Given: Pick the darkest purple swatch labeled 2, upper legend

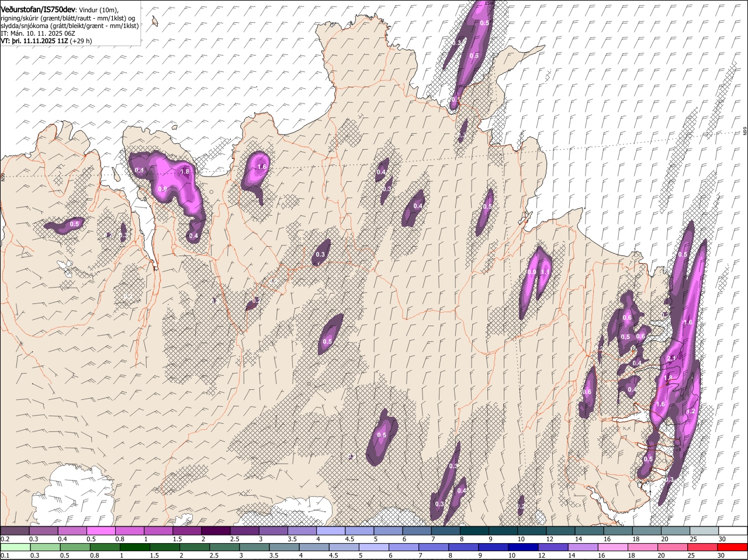Looking at the screenshot, I should point(215,530).
